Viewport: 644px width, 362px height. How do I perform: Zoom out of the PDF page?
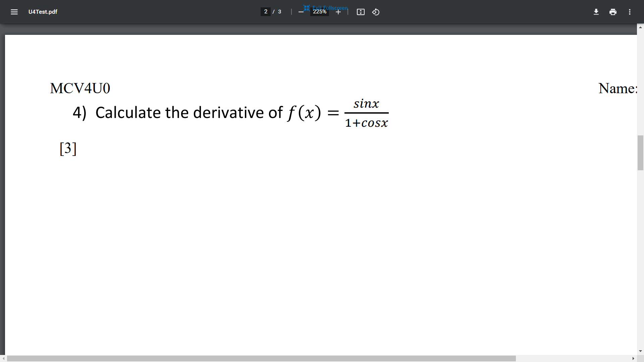pos(301,12)
